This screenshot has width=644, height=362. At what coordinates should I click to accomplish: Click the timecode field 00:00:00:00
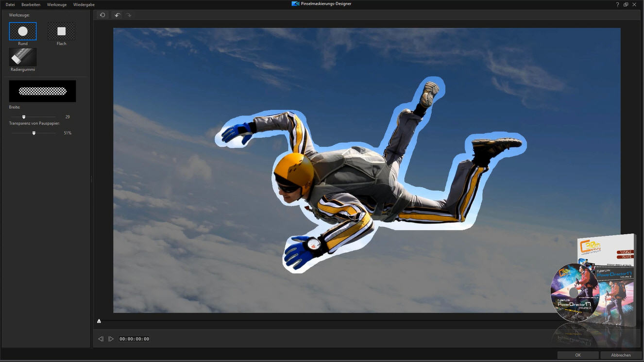135,339
